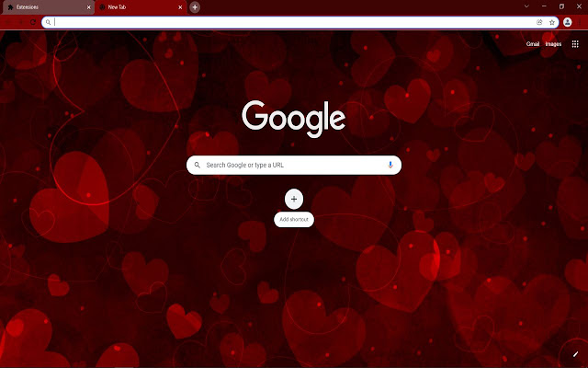Reload the current page

[x=33, y=22]
